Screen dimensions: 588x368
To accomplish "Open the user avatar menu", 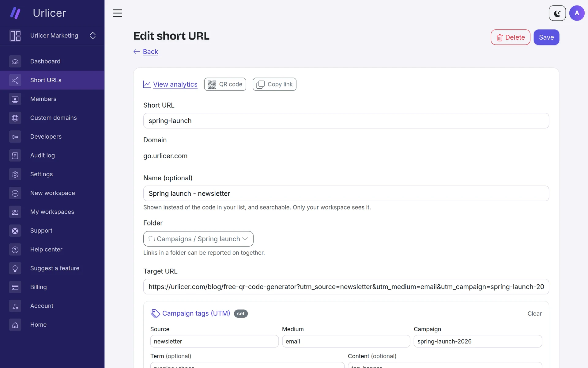I will point(577,13).
